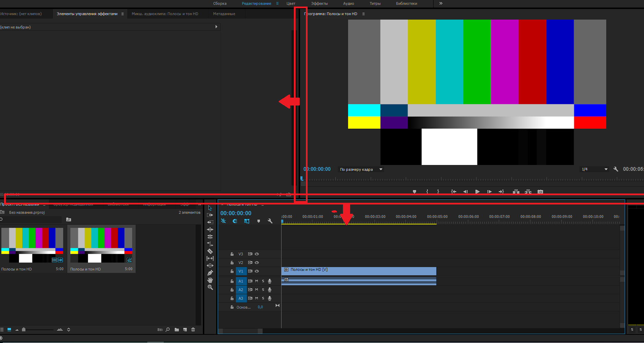
Task: Switch project panel to list view
Action: [x=2, y=330]
